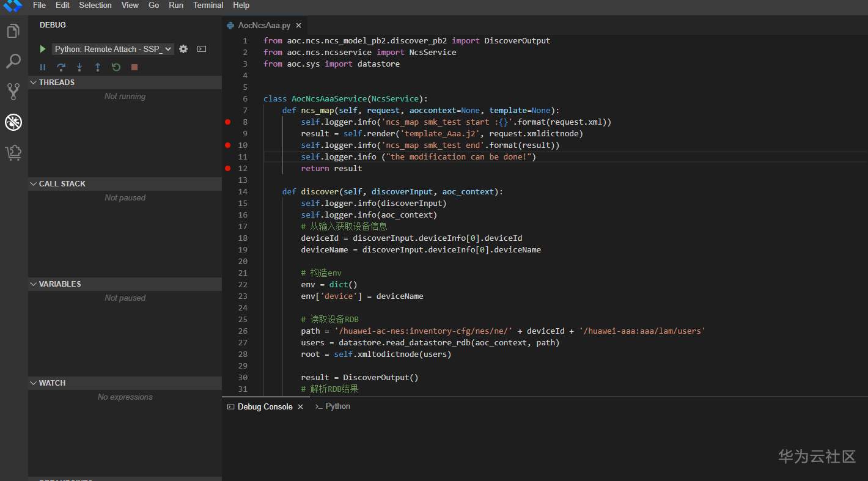Click the Step Over debug button
Image resolution: width=868 pixels, height=481 pixels.
[x=61, y=67]
